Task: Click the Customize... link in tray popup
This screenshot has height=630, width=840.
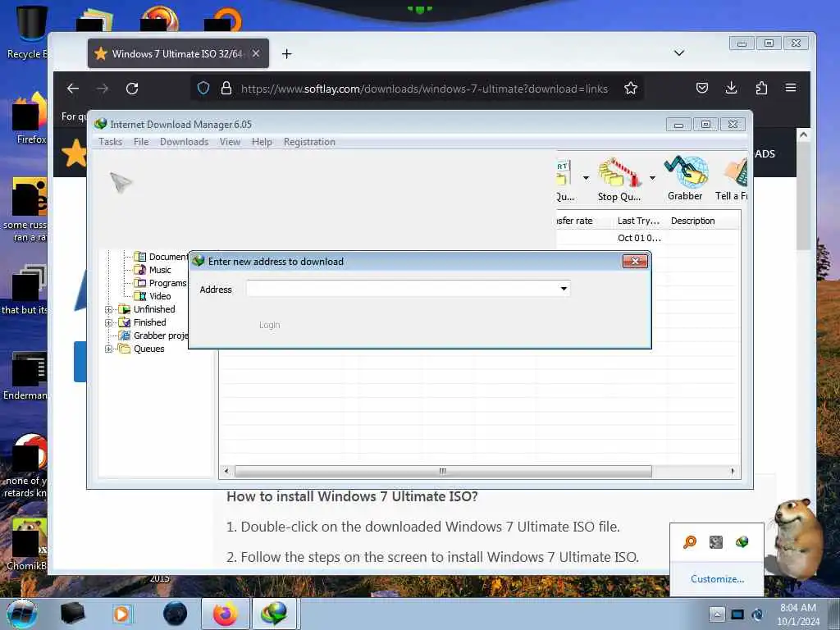Action: (x=717, y=579)
